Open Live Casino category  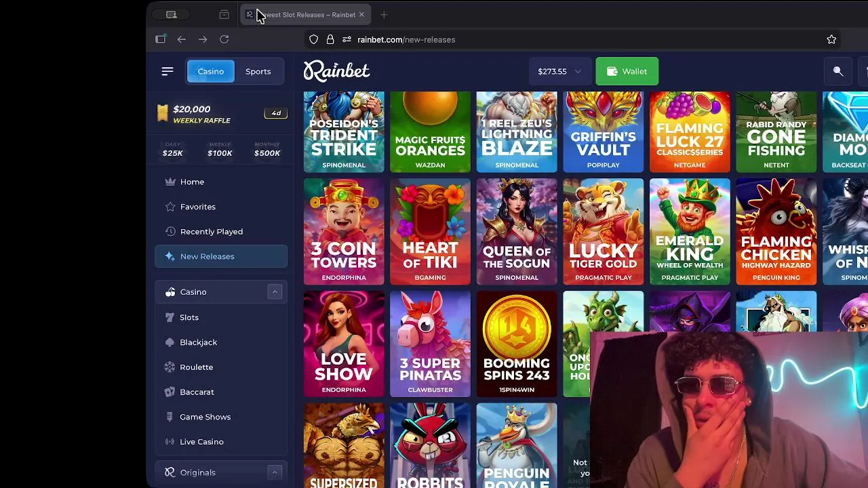click(x=221, y=441)
